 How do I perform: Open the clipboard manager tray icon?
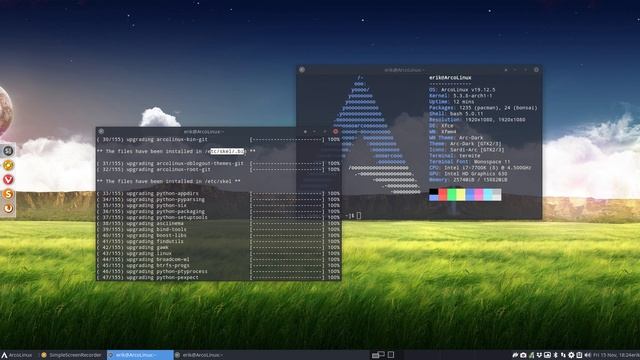tap(579, 355)
